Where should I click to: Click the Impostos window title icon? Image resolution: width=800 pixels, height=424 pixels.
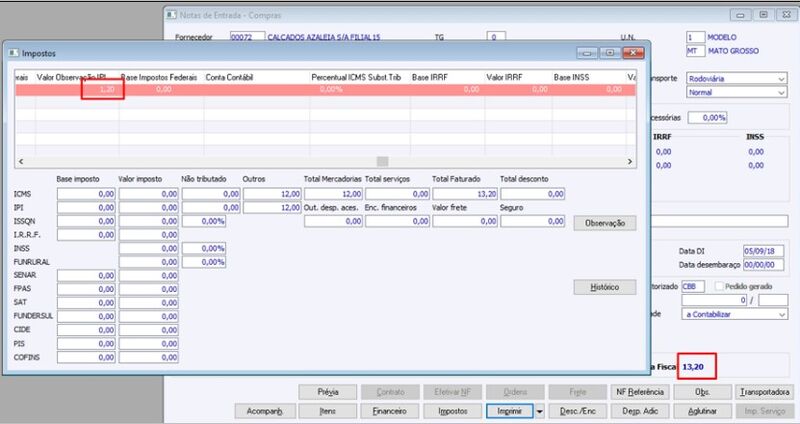point(14,53)
